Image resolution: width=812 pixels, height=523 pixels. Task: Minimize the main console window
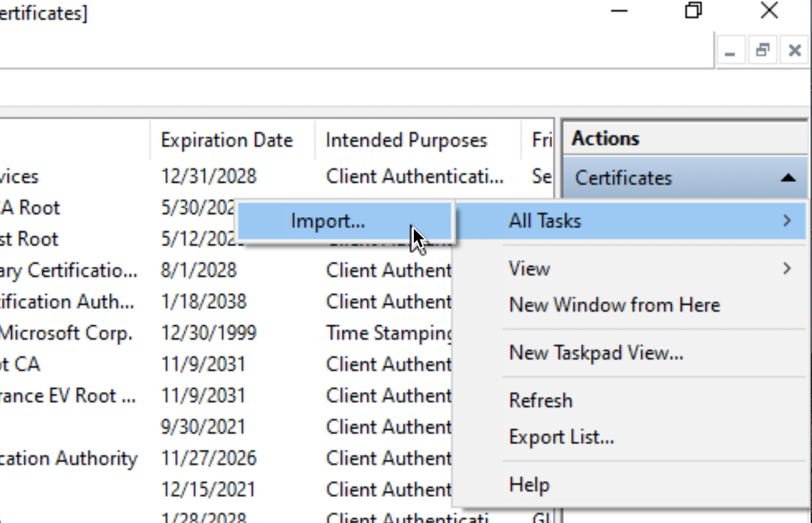click(x=619, y=11)
